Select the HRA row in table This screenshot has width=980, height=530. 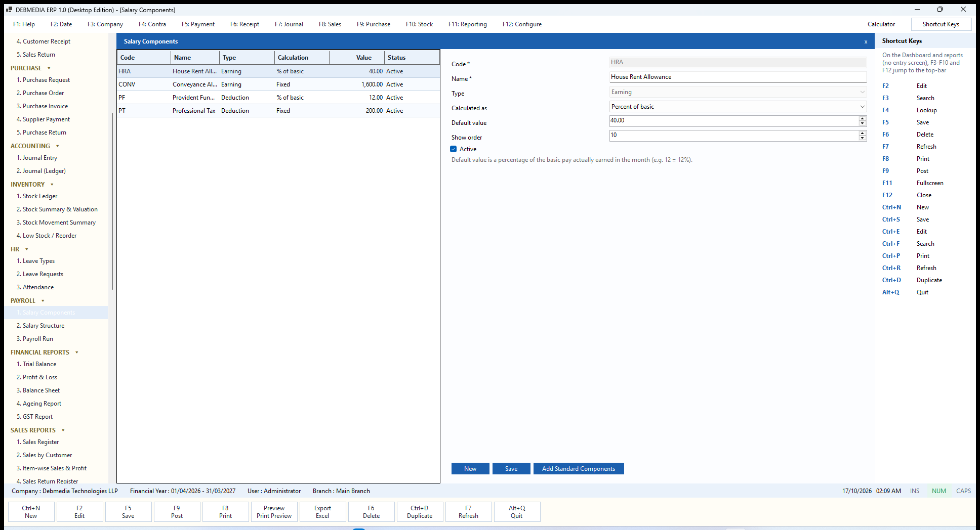pyautogui.click(x=278, y=71)
